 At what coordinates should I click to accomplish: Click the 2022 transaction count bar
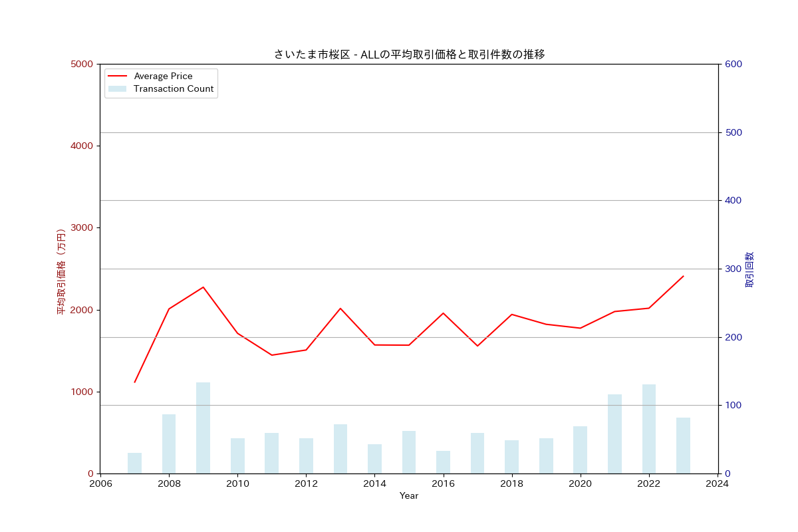[649, 429]
